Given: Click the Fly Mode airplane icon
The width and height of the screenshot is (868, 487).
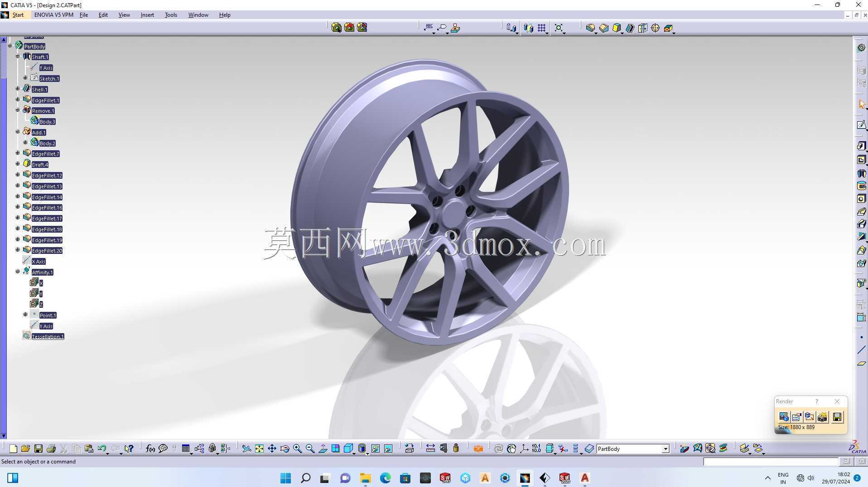Looking at the screenshot, I should tap(246, 449).
